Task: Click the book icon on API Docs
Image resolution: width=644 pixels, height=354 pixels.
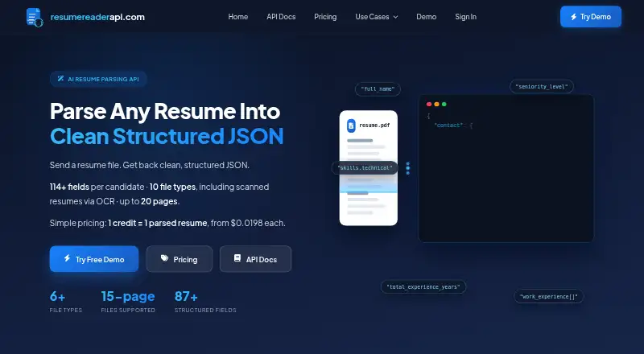Action: [237, 258]
